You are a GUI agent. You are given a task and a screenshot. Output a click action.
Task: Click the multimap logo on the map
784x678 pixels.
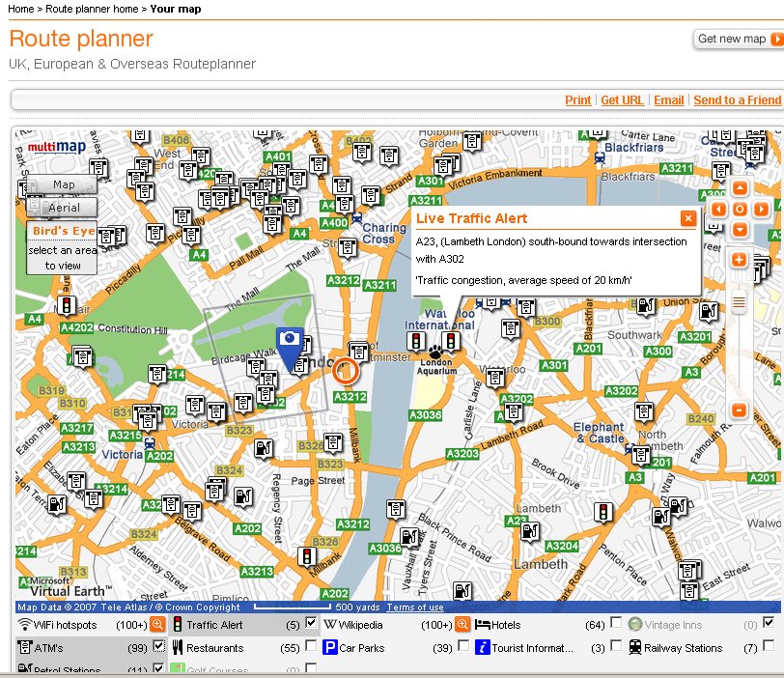pyautogui.click(x=57, y=147)
